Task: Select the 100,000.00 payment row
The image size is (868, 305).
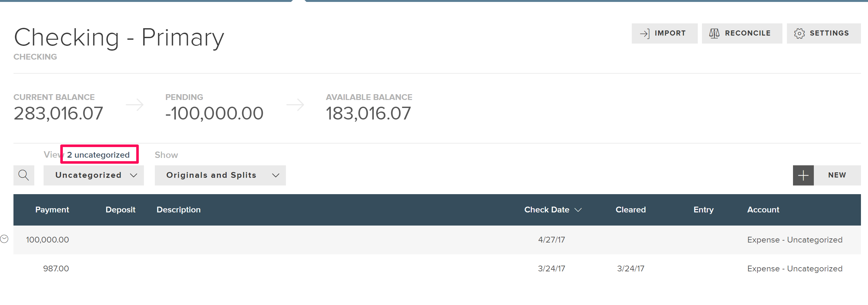Action: pyautogui.click(x=437, y=240)
